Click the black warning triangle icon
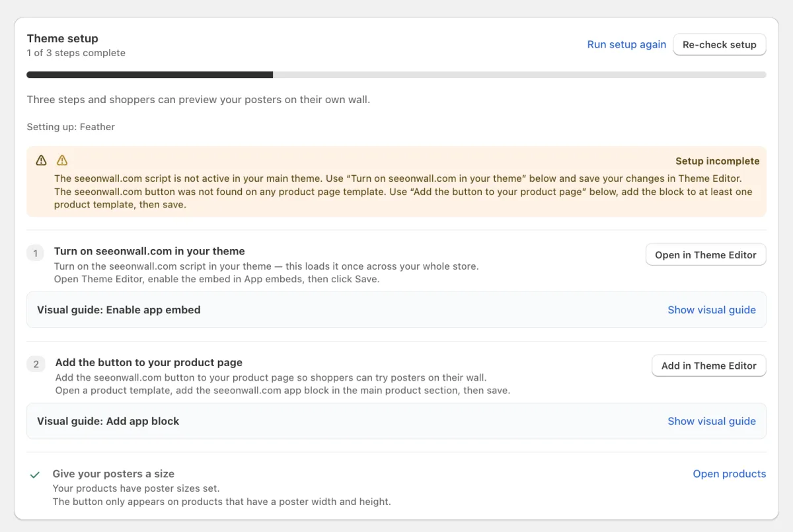 click(41, 161)
